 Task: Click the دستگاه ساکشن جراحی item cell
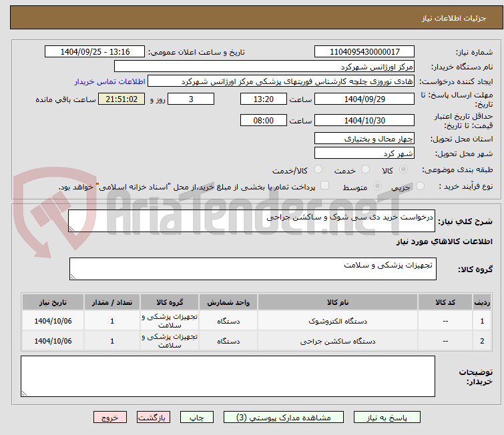[x=338, y=341]
